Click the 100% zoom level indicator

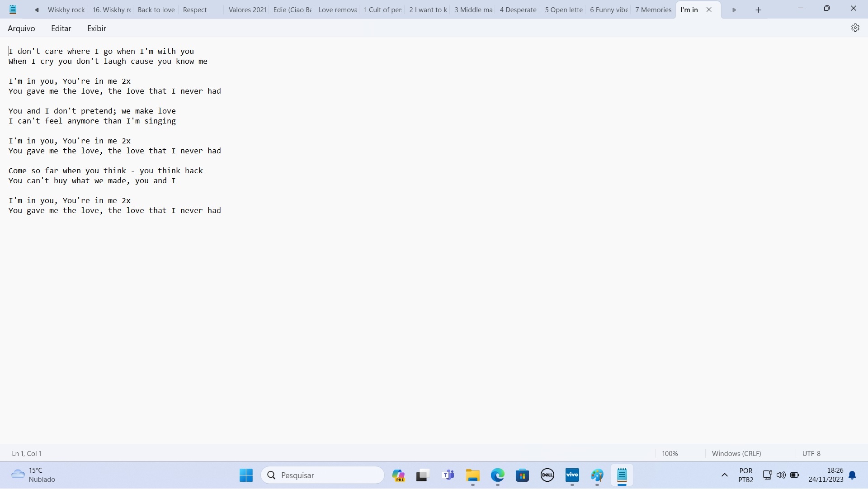[670, 454]
